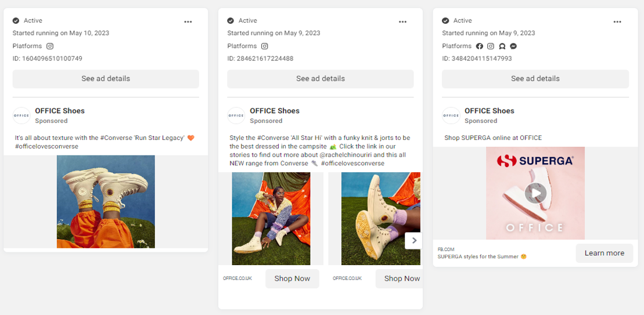Open the three-dot menu on the May 10 ad
Screen dimensions: 644x315
188,21
